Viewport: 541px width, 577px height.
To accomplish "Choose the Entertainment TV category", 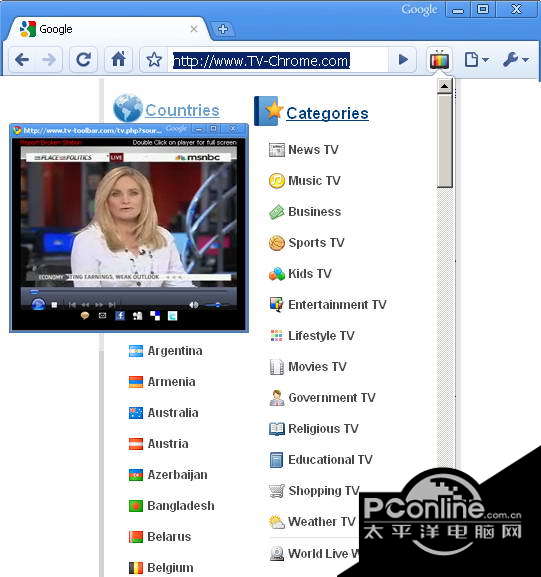I will pyautogui.click(x=337, y=304).
